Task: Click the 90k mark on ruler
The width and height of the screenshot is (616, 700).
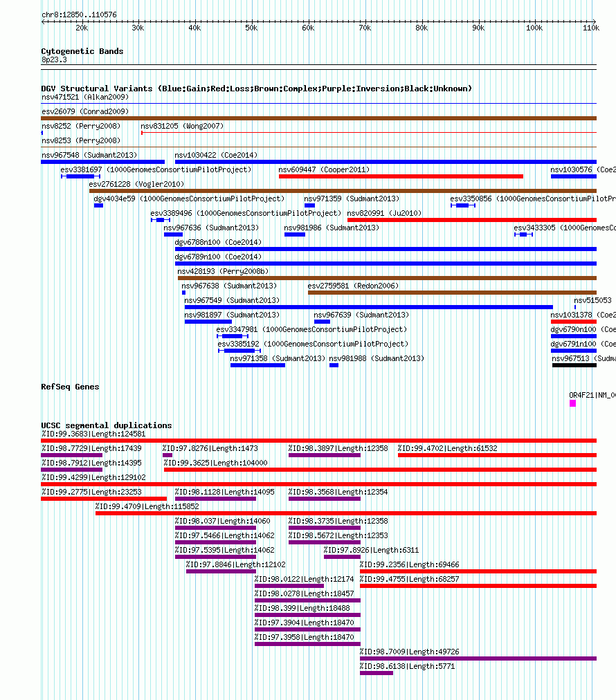Action: tap(478, 28)
